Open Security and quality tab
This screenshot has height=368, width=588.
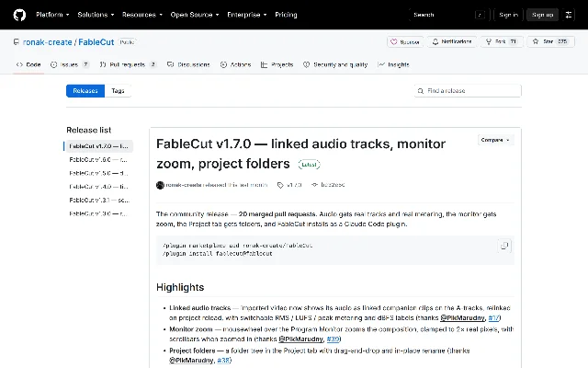(x=335, y=64)
